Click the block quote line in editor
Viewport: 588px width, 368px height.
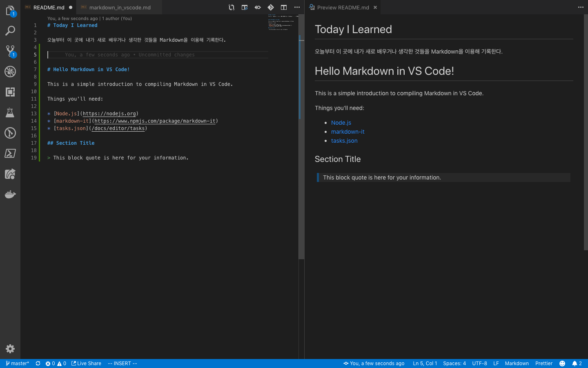118,158
